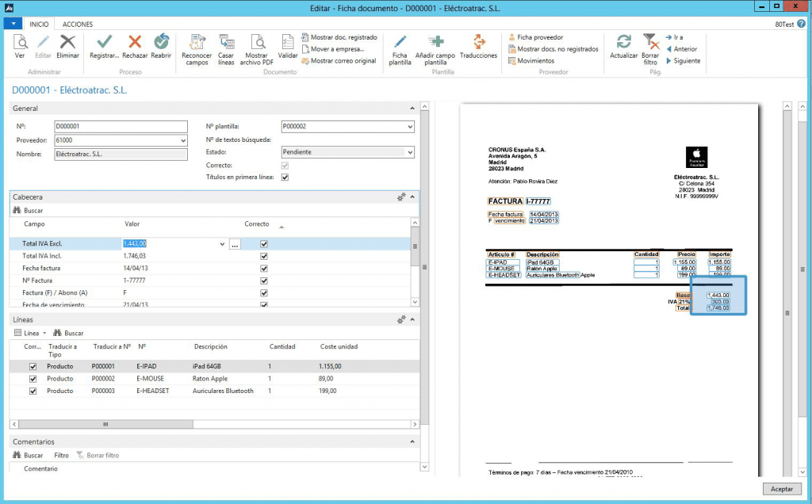Click the Aceptar button
Viewport: 812px width, 504px height.
781,489
